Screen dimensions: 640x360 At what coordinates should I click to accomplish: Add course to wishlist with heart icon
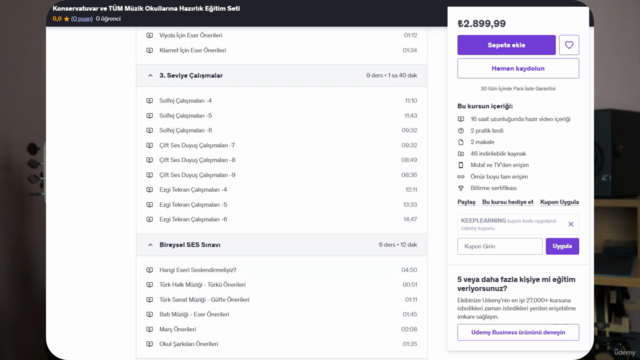click(x=569, y=45)
